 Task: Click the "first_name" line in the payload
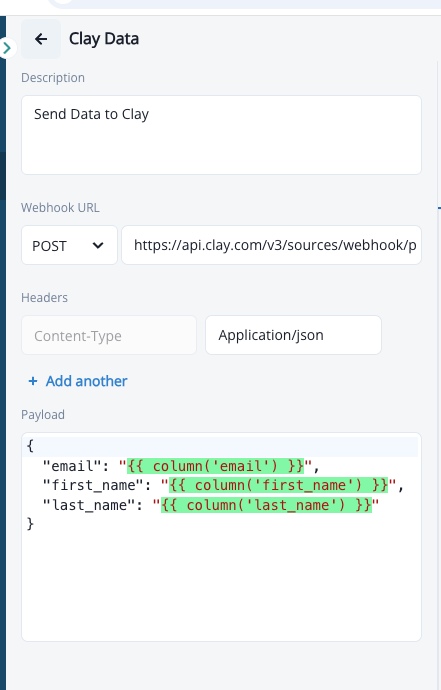click(222, 485)
